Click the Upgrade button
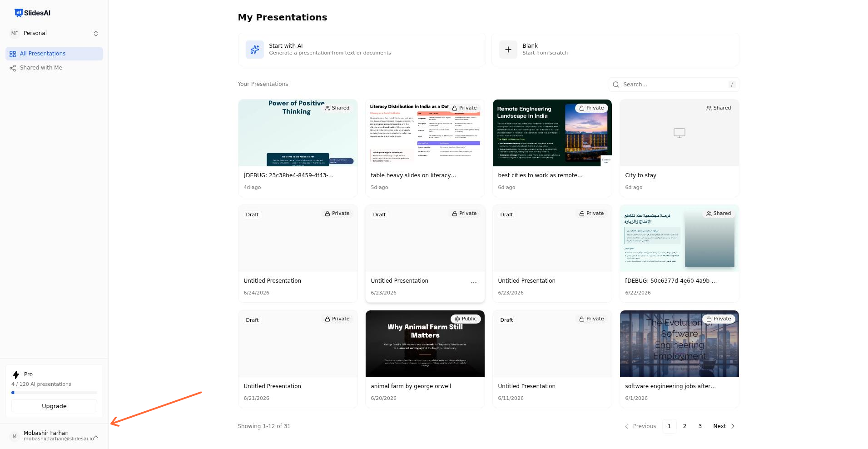Image resolution: width=868 pixels, height=449 pixels. tap(54, 406)
